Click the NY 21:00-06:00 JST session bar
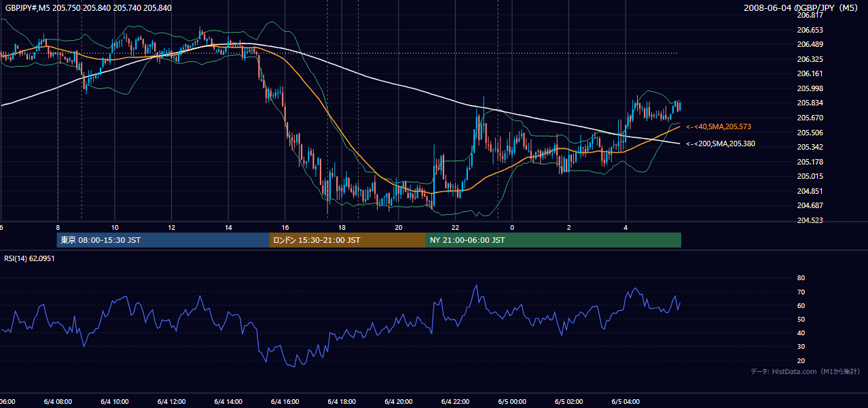 click(x=554, y=240)
